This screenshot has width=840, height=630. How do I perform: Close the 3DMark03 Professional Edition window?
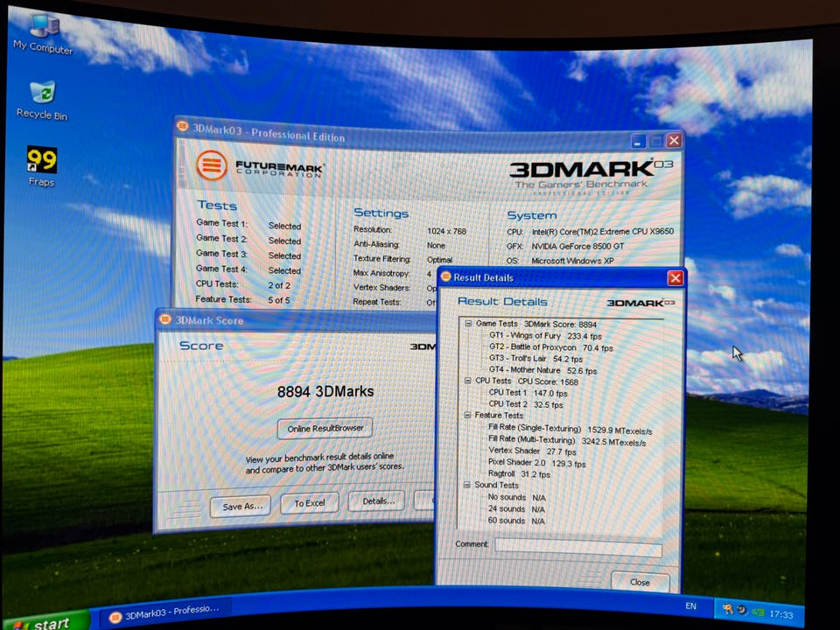pos(674,140)
